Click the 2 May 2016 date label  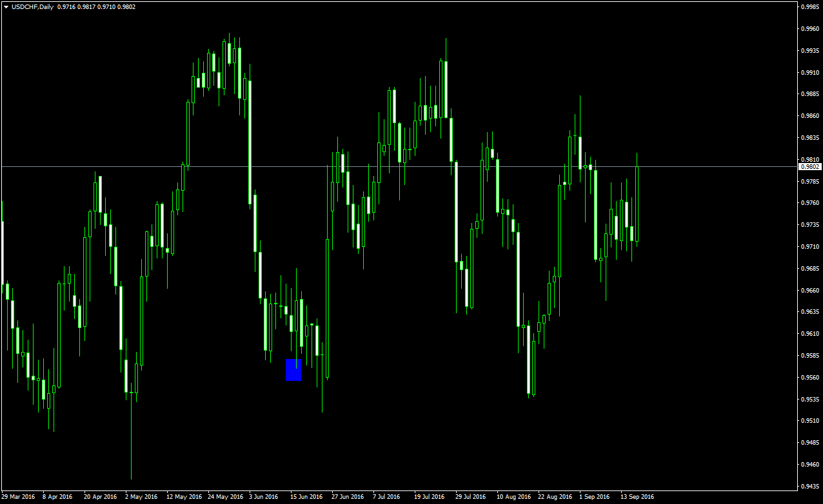[x=141, y=497]
